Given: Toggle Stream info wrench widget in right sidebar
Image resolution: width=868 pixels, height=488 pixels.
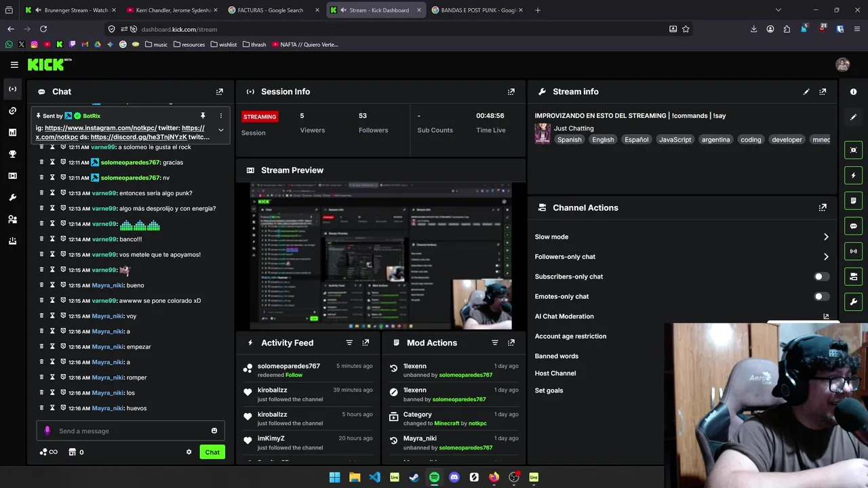Looking at the screenshot, I should (854, 302).
